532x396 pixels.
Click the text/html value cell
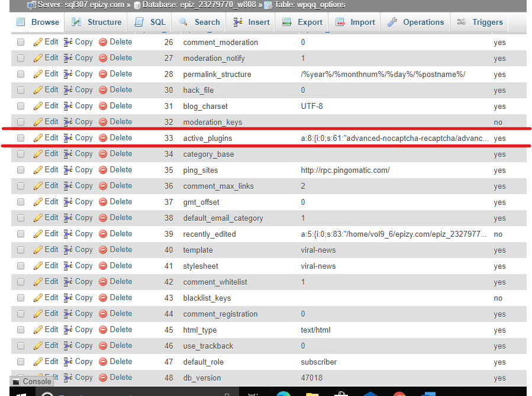coord(315,330)
